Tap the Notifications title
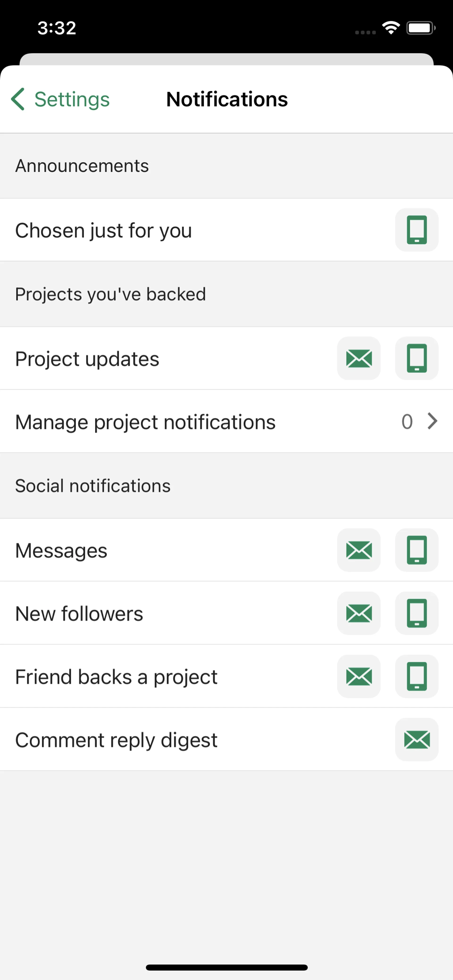The width and height of the screenshot is (453, 980). tap(227, 99)
